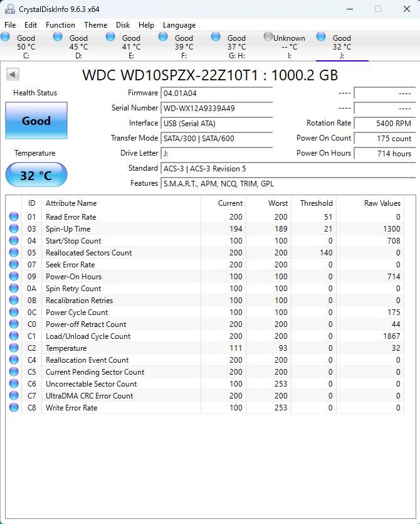The image size is (420, 524).
Task: Click the Power On Hours value 714 hours
Action: click(x=385, y=153)
